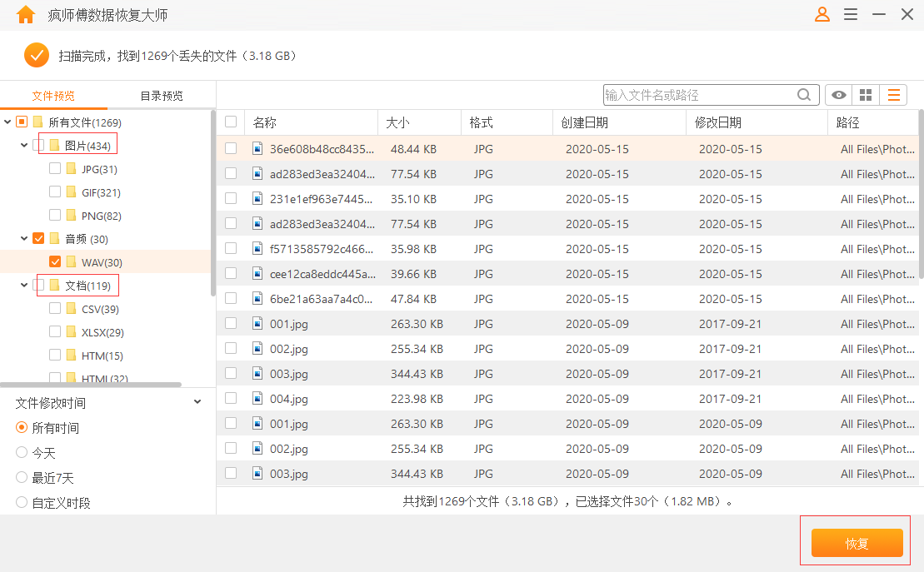The image size is (924, 572).
Task: Open the hamburger menu in the title bar
Action: point(851,14)
